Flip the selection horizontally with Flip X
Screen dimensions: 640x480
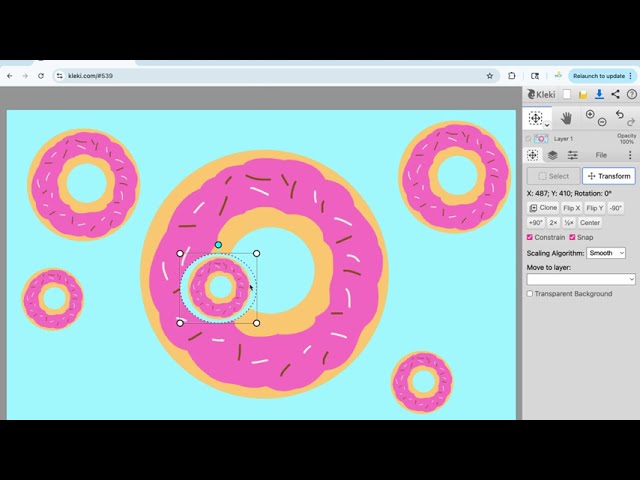[x=571, y=208]
